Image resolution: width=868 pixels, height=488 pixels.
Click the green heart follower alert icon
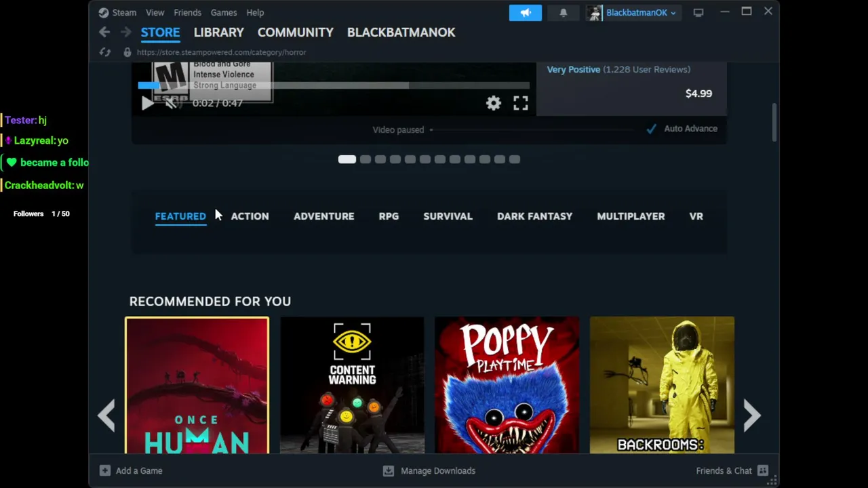point(12,163)
